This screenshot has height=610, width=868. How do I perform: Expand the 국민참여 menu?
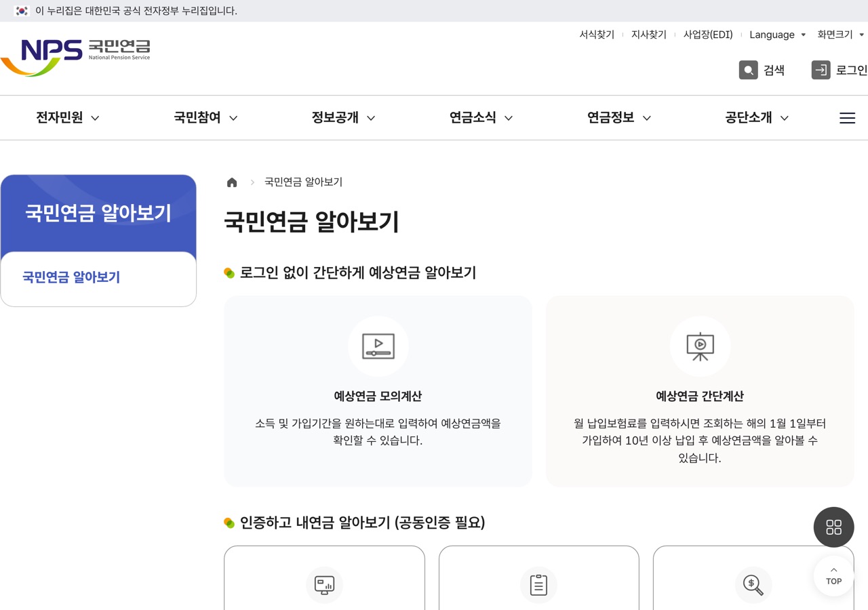[x=205, y=118]
